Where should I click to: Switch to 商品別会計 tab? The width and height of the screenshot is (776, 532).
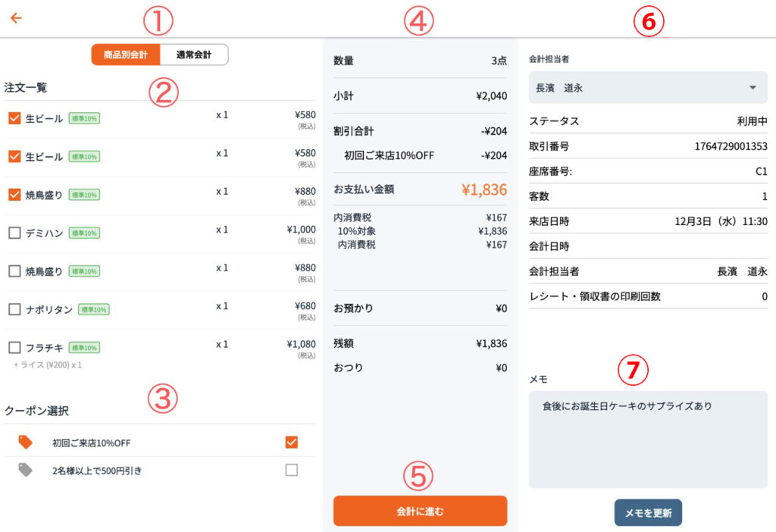126,55
